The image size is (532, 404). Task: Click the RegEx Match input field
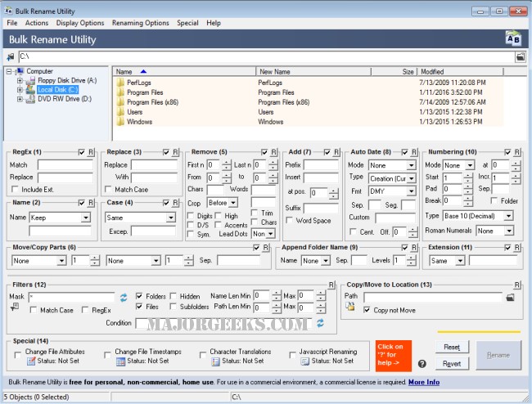pyautogui.click(x=64, y=164)
